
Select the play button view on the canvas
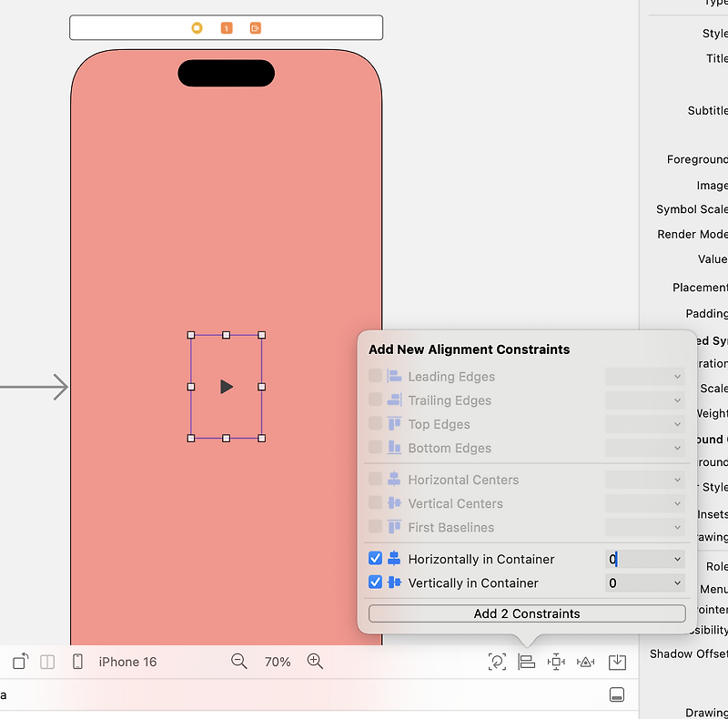pos(226,387)
